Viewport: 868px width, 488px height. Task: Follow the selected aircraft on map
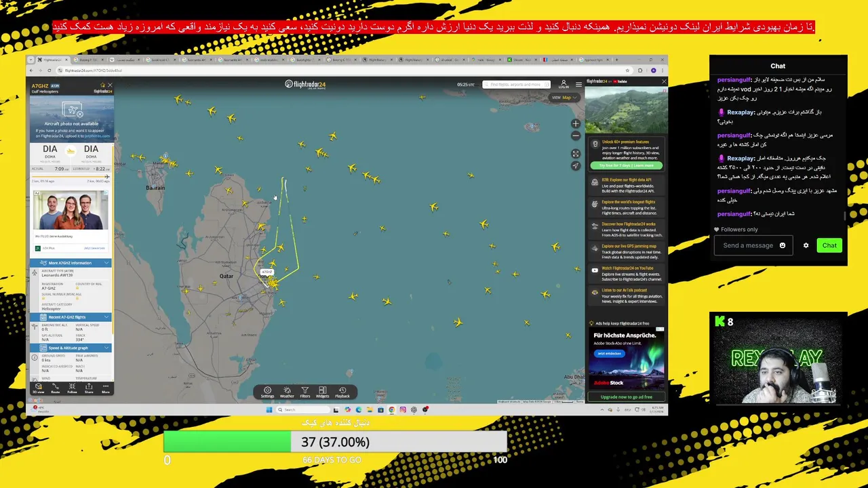(x=72, y=388)
